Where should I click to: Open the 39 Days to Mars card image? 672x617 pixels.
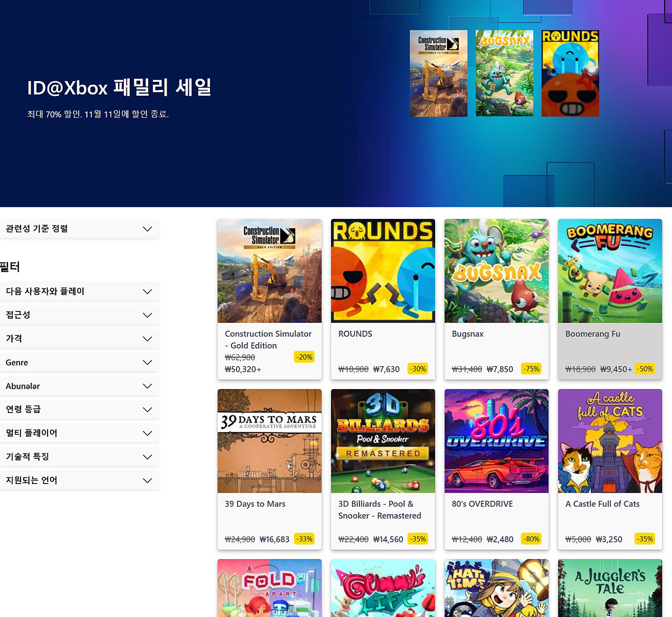(x=270, y=441)
